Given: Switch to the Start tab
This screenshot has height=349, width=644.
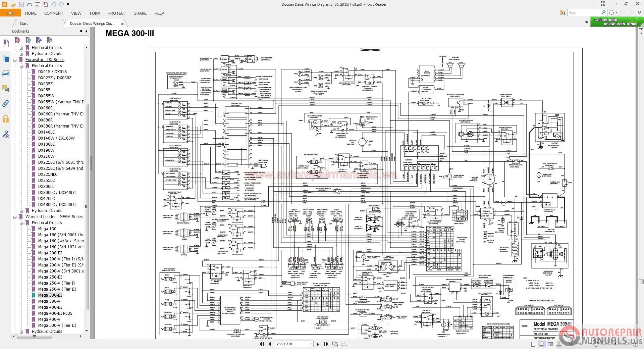Looking at the screenshot, I should click(23, 23).
